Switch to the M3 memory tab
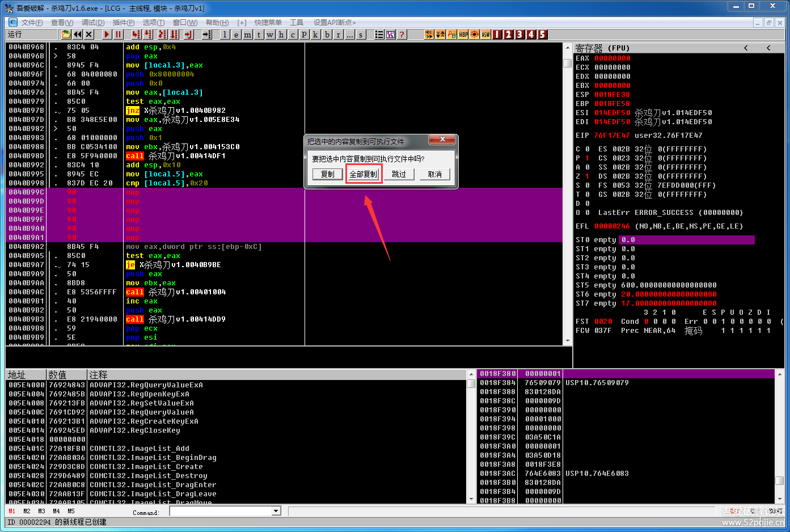Screen dimensions: 790x532 [x=41, y=511]
